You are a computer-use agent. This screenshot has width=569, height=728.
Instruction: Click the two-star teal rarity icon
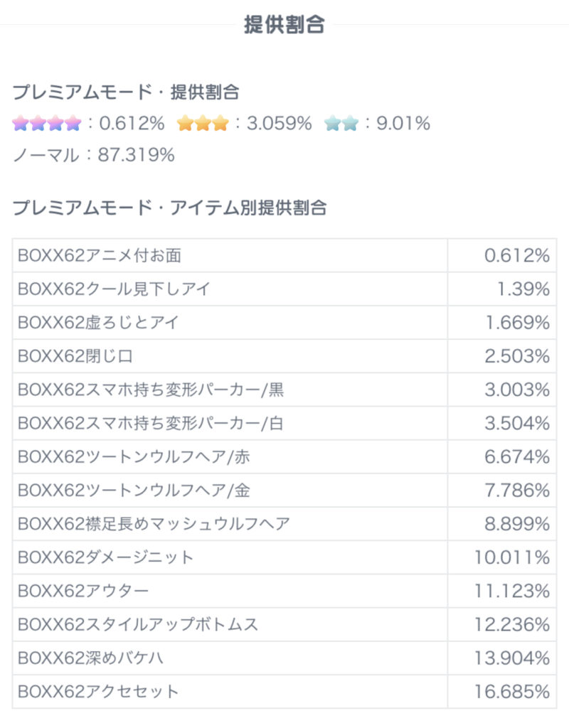341,124
